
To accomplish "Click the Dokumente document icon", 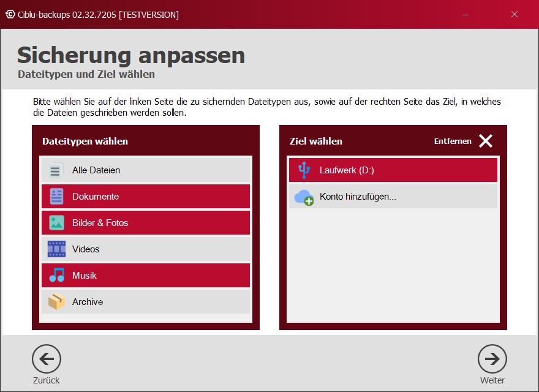I will tap(56, 197).
